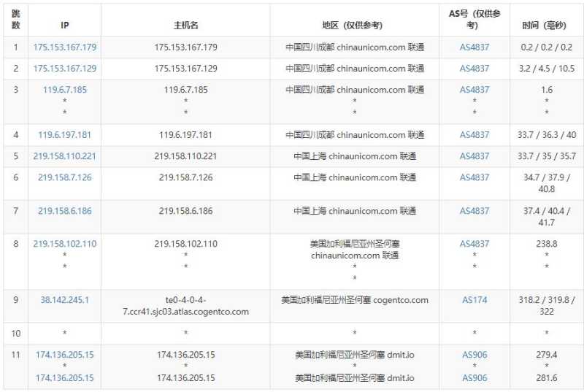Screen dimensions: 584x392
Task: Open the blue 175.153.167.179 IP link
Action: (65, 47)
